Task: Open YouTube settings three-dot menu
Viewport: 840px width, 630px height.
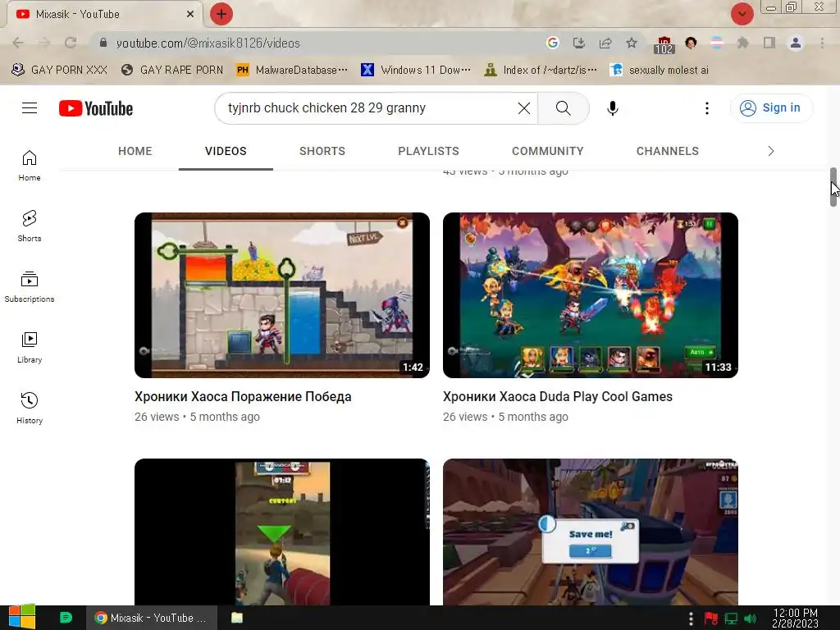Action: (706, 108)
